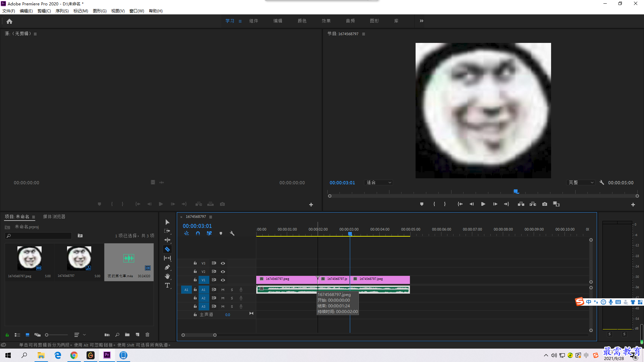
Task: Toggle V3 track output eye
Action: click(223, 263)
